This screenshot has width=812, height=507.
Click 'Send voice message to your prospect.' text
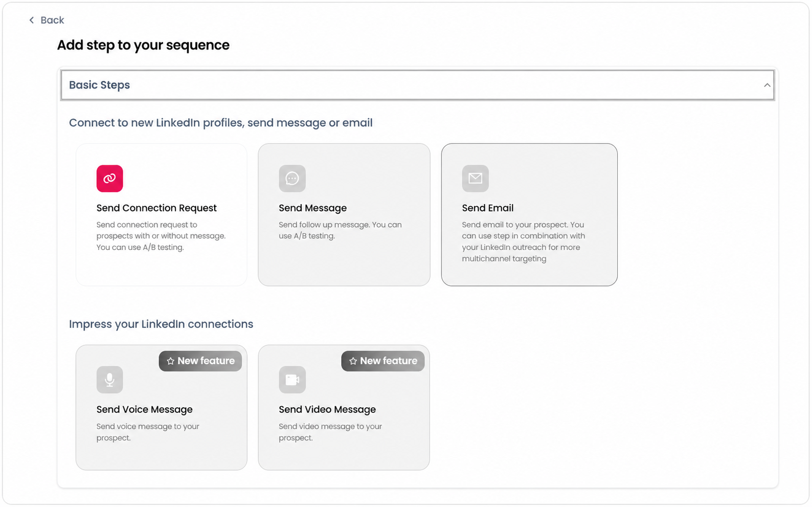click(148, 432)
